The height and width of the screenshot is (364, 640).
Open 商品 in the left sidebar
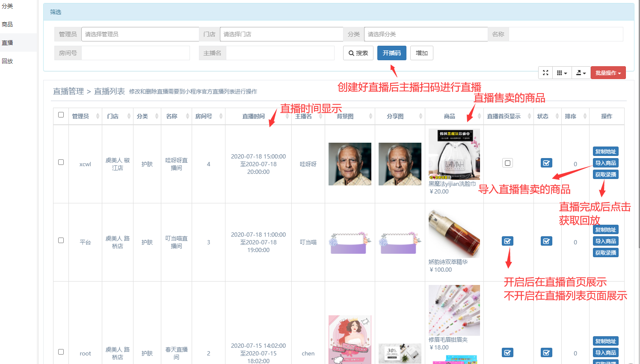7,24
